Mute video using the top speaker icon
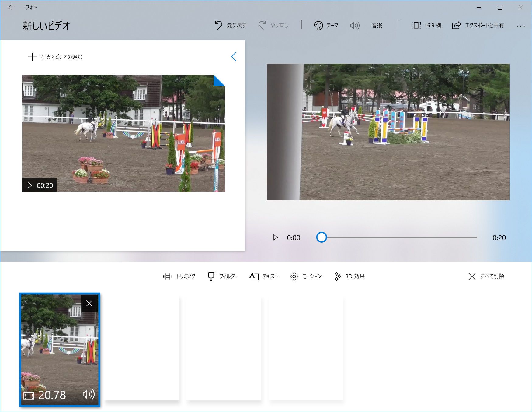The height and width of the screenshot is (412, 532). click(x=355, y=25)
